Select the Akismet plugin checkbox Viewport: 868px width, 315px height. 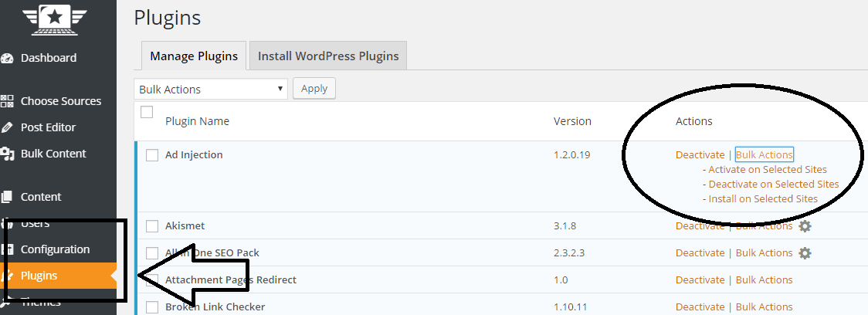[152, 226]
